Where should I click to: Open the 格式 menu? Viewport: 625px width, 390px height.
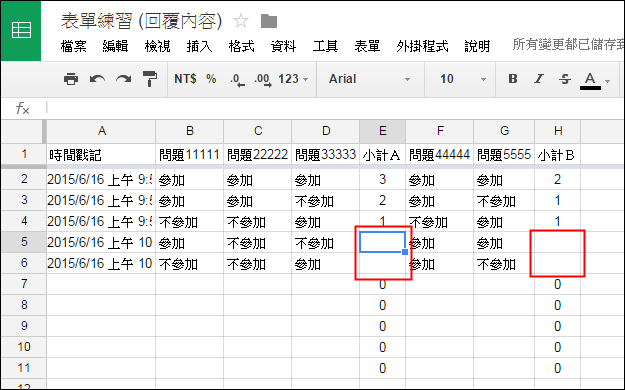pos(242,46)
